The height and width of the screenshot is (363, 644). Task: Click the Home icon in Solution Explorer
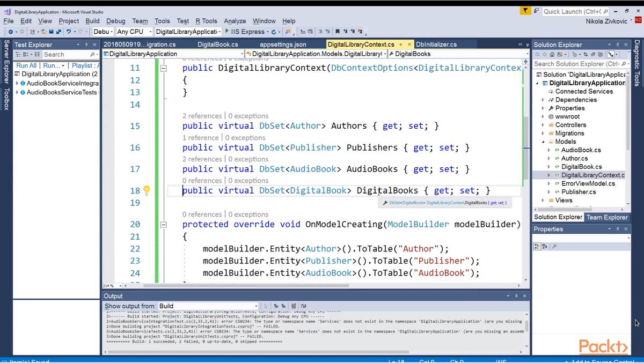[x=552, y=55]
